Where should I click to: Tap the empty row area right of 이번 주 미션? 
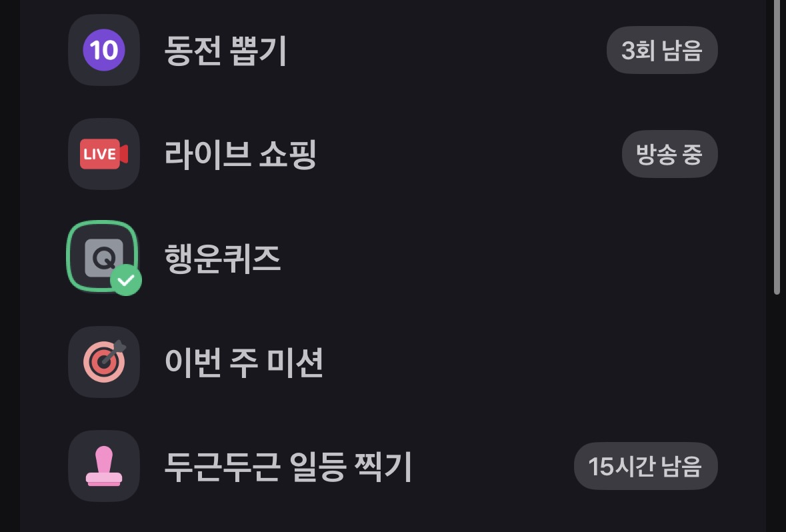pyautogui.click(x=520, y=362)
